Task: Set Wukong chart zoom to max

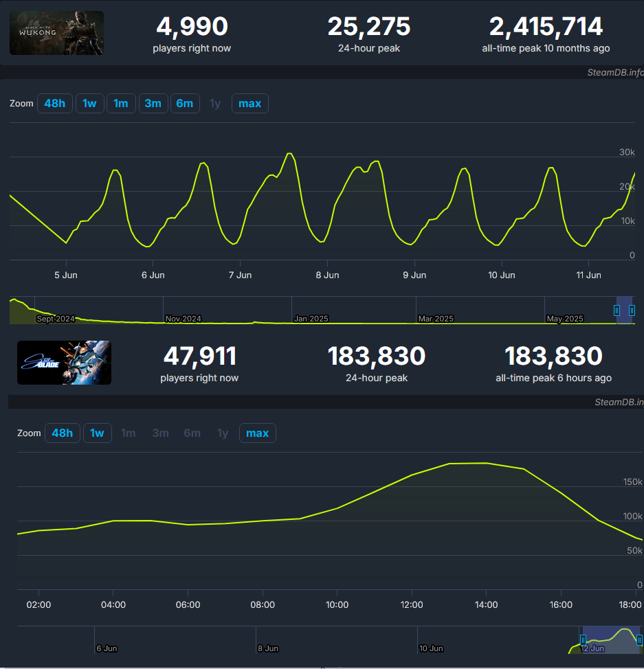Action: point(249,103)
